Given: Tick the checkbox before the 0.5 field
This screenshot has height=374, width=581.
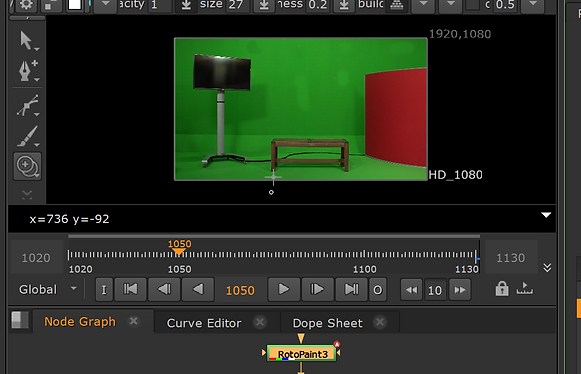Looking at the screenshot, I should tap(472, 5).
